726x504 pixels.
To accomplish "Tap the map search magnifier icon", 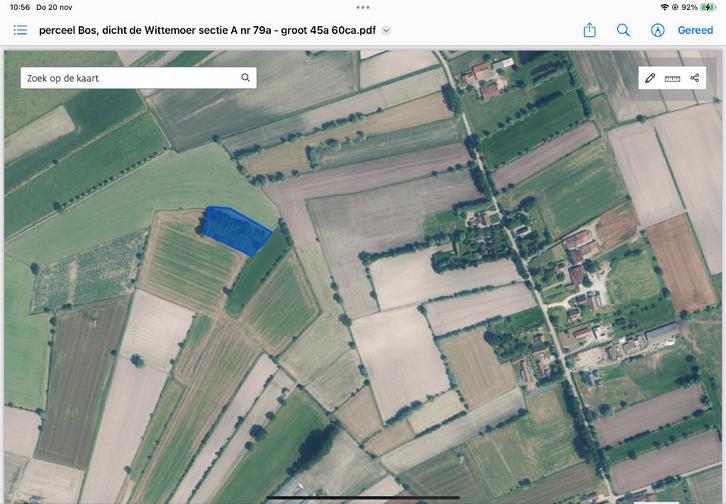I will point(245,78).
